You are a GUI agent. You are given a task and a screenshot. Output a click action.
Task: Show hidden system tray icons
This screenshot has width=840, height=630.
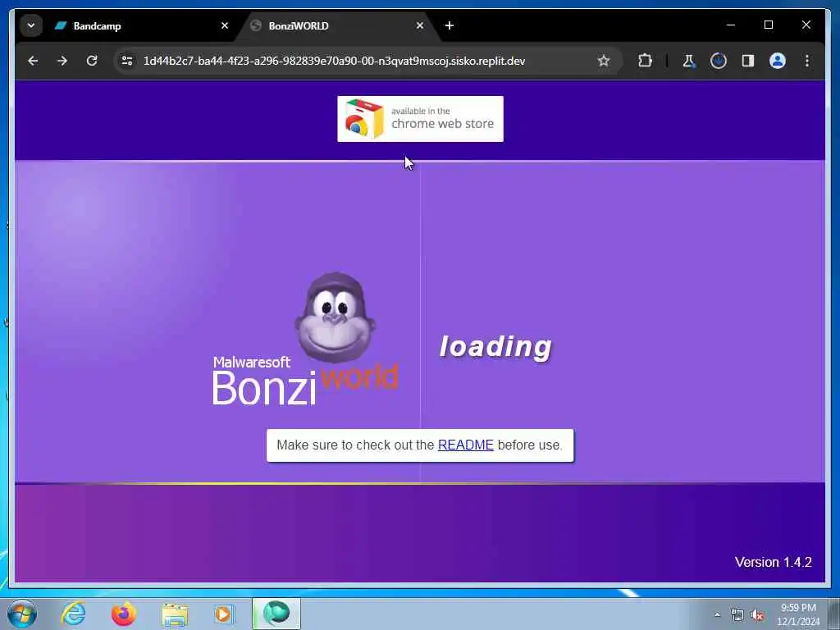click(717, 615)
